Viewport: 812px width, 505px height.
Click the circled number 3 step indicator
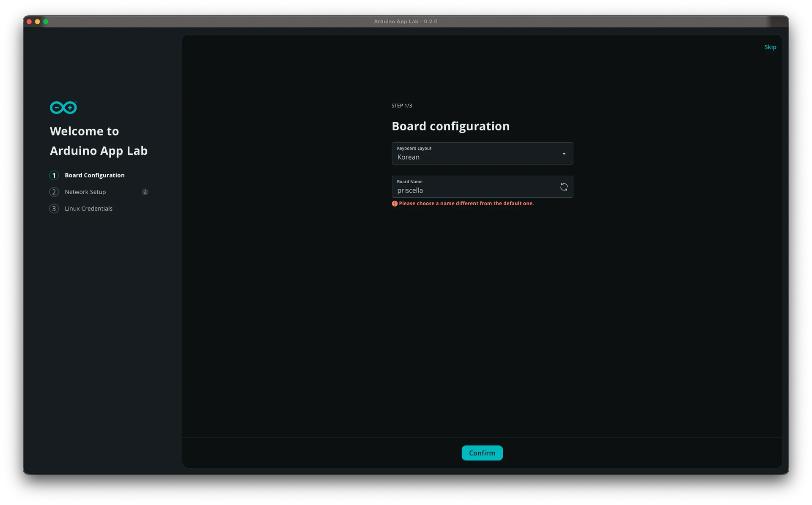tap(54, 208)
